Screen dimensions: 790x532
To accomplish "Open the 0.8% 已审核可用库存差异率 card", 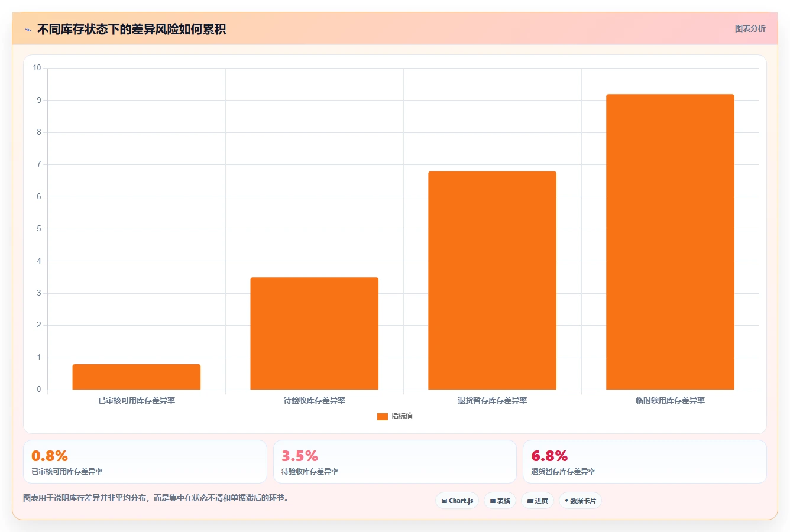I will pyautogui.click(x=145, y=462).
